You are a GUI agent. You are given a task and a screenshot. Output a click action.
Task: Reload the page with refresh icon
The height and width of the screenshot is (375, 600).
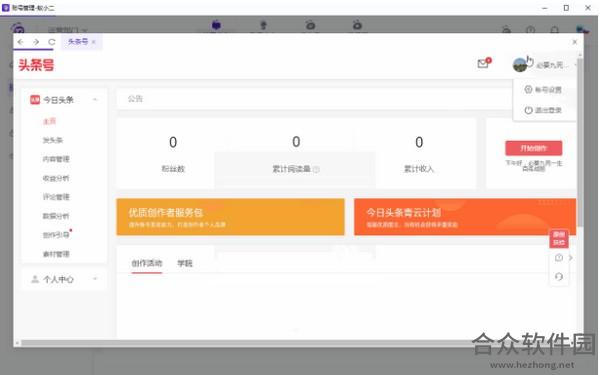coord(52,42)
